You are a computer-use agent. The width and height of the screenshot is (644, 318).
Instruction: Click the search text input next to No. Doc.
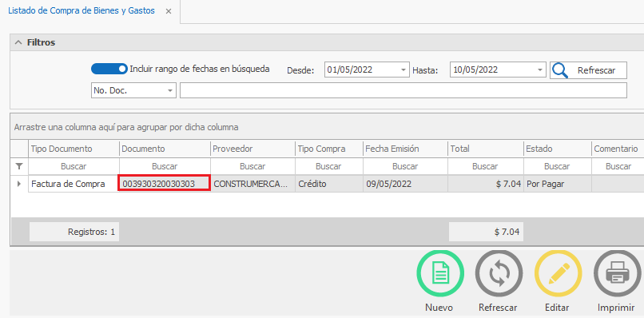(x=403, y=90)
